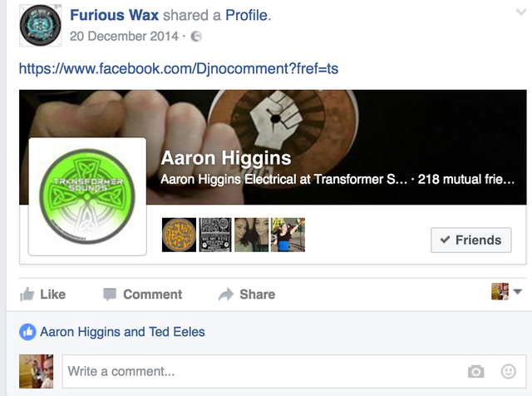This screenshot has height=396, width=532.
Task: Focus the Write a comment field
Action: [293, 372]
